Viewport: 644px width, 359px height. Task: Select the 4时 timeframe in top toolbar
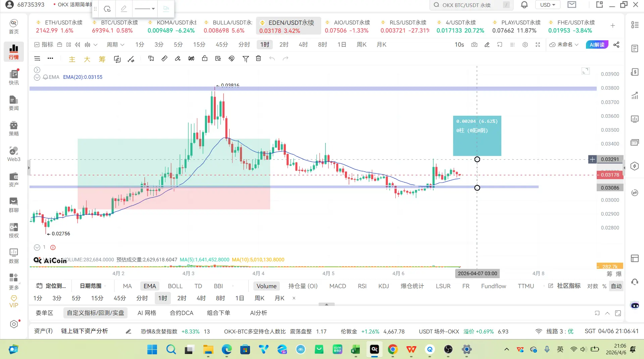[303, 45]
